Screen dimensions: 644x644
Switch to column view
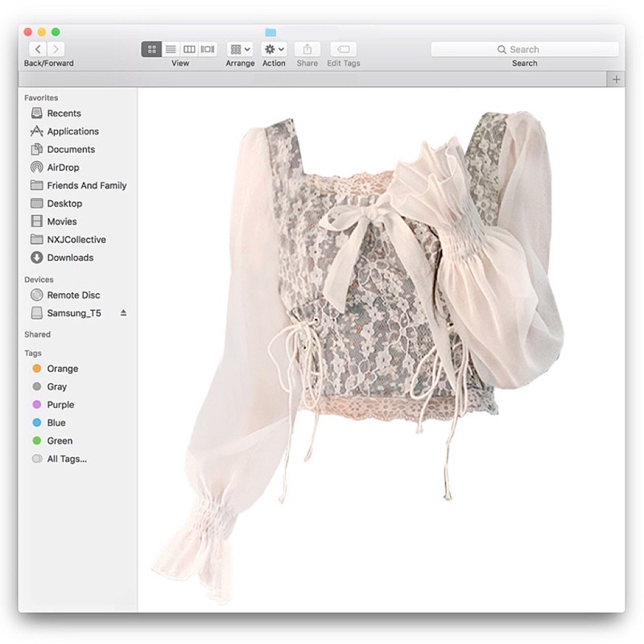(189, 49)
